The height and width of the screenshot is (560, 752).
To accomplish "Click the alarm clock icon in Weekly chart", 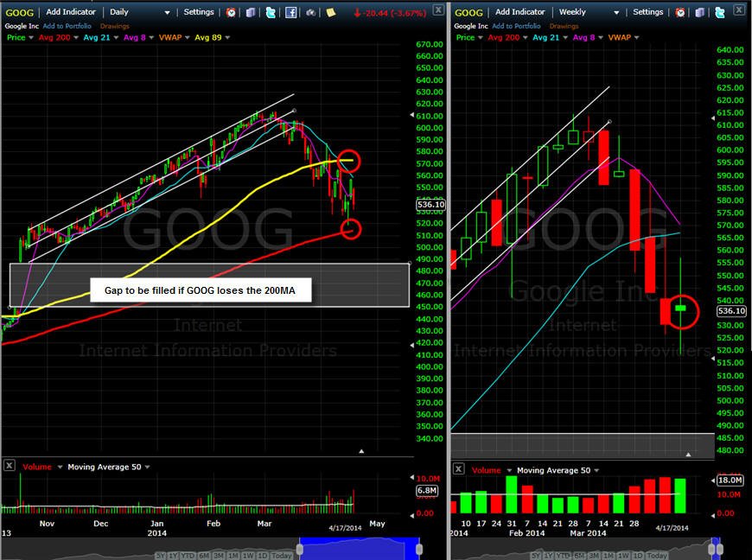I will 680,12.
